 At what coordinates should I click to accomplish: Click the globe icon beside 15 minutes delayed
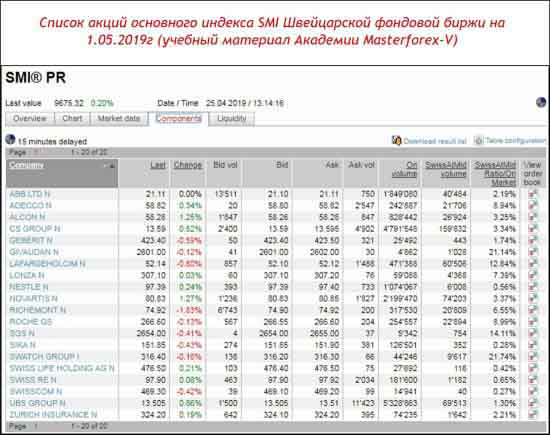coord(10,139)
